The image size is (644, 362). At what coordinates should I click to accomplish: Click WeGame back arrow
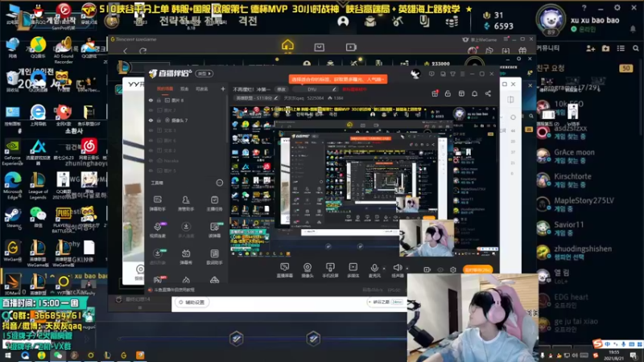click(126, 51)
